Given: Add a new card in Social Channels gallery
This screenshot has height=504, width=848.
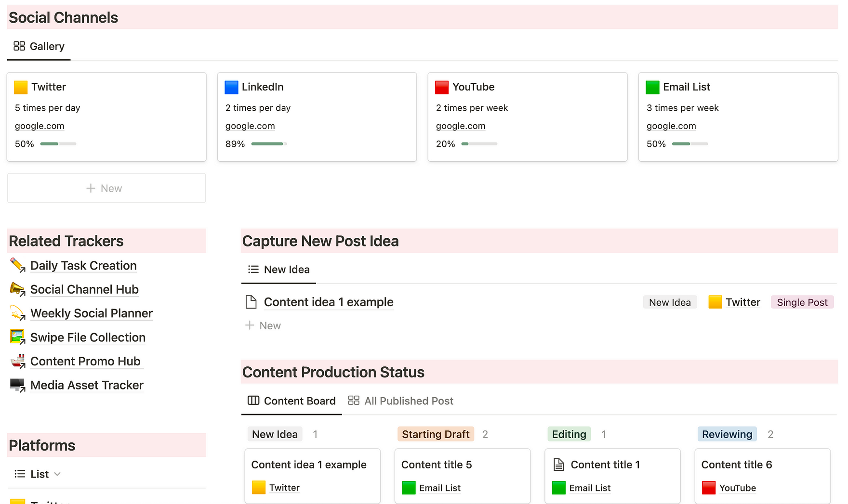Looking at the screenshot, I should coord(106,188).
